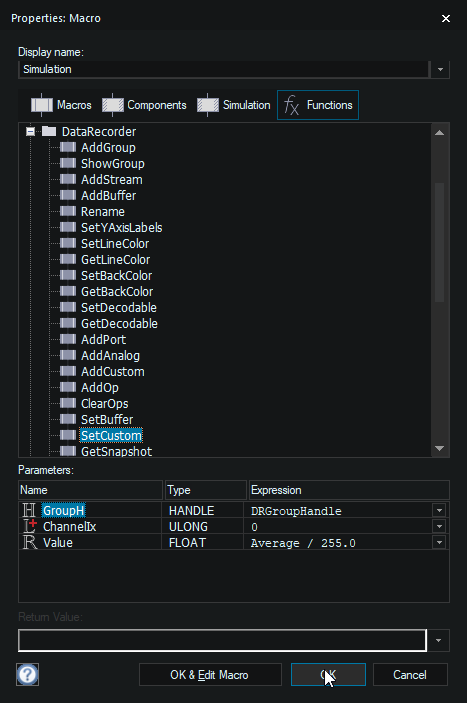Switch to the Functions tab
This screenshot has height=703, width=467.
[318, 105]
